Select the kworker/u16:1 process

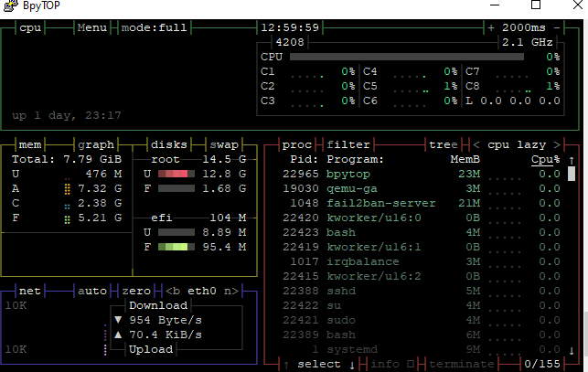(422, 247)
